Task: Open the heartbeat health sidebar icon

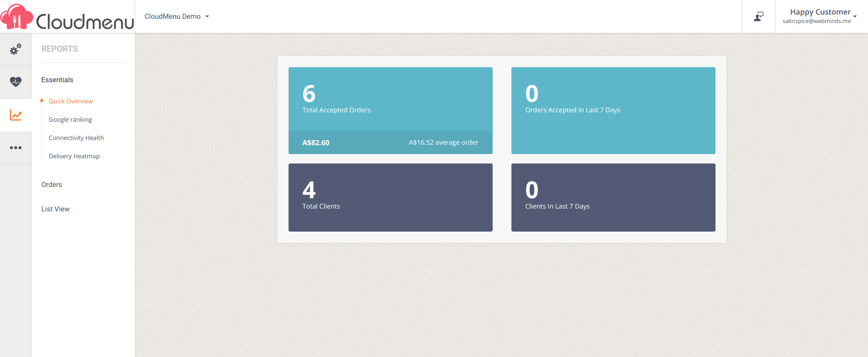Action: tap(15, 82)
